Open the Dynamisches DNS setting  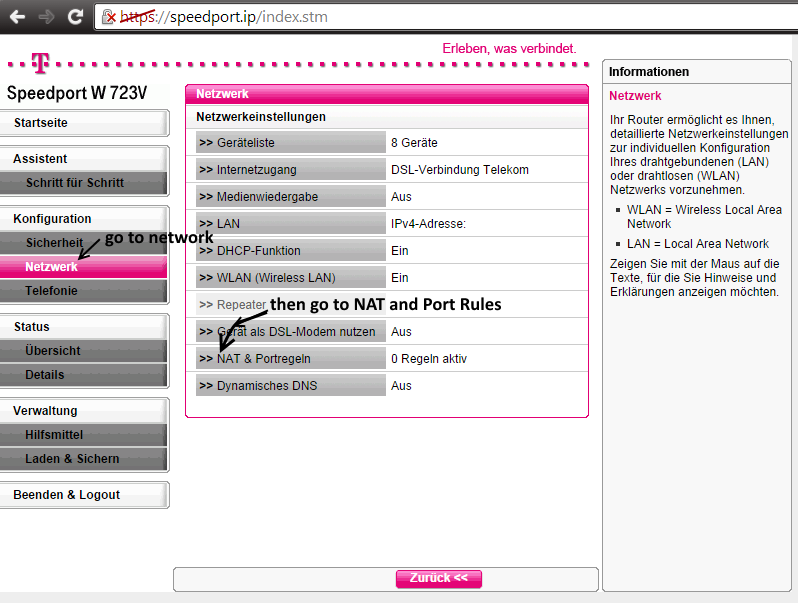coord(291,386)
